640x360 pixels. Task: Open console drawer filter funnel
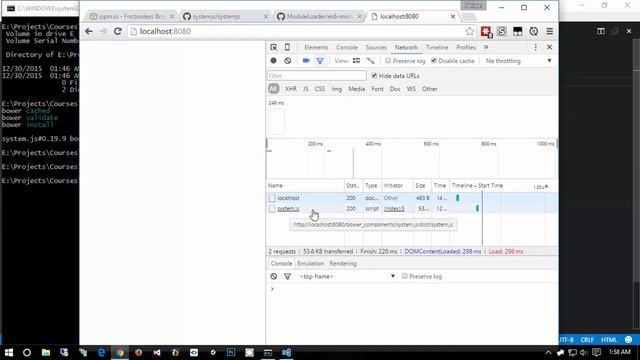(x=287, y=276)
